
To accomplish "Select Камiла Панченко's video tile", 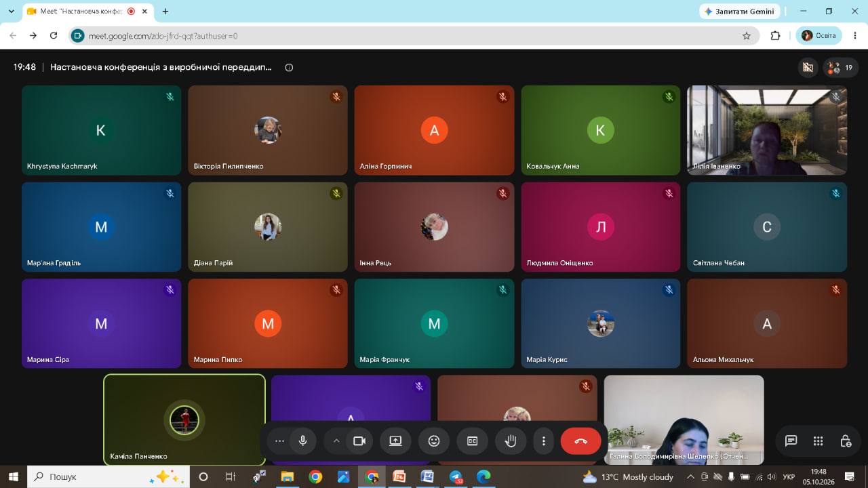I will (x=184, y=420).
